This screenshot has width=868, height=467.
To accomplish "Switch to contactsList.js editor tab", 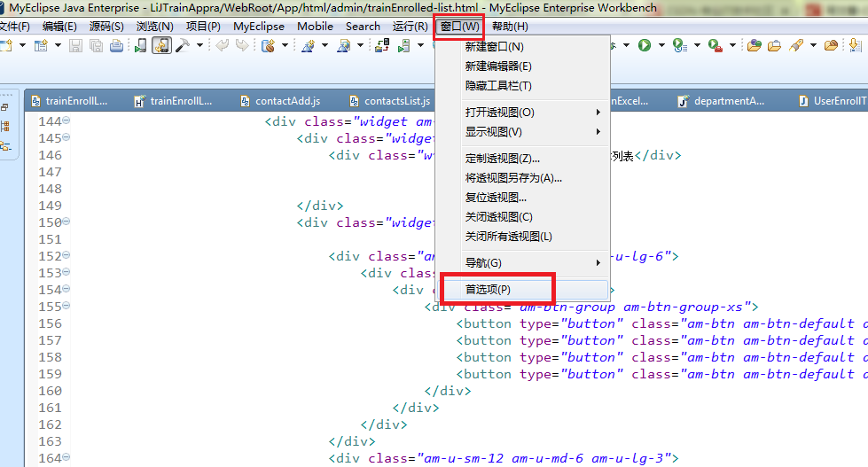I will (391, 101).
